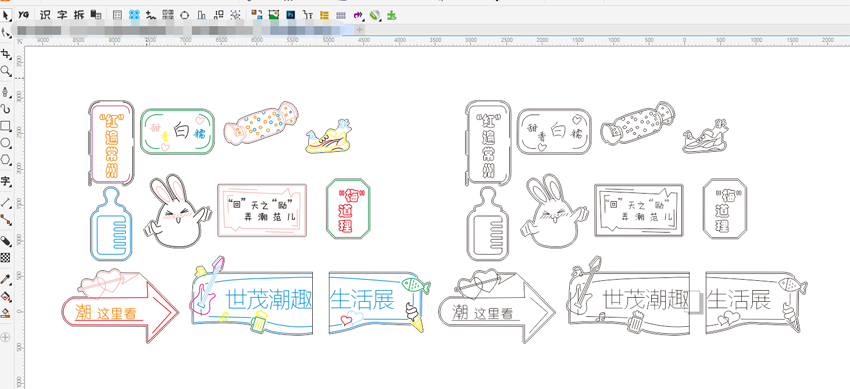Select the Rectangle tool
Image resolution: width=850 pixels, height=389 pixels.
pyautogui.click(x=5, y=126)
